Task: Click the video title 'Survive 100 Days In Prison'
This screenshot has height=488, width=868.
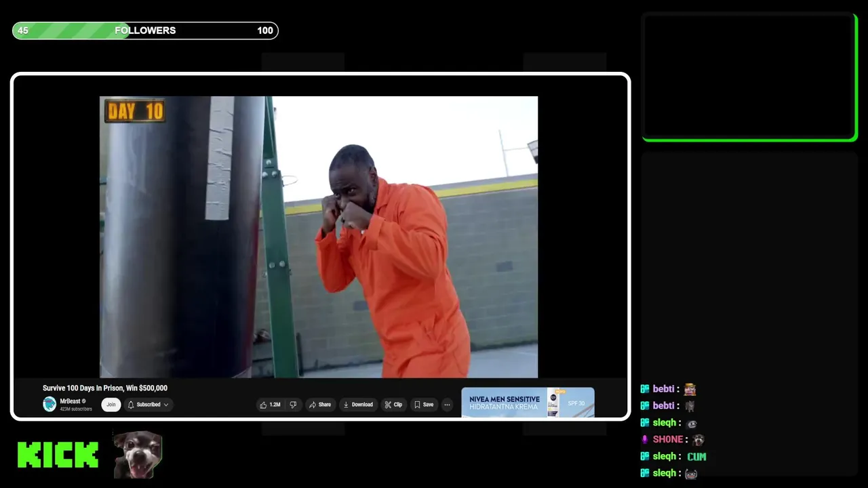Action: (x=105, y=388)
